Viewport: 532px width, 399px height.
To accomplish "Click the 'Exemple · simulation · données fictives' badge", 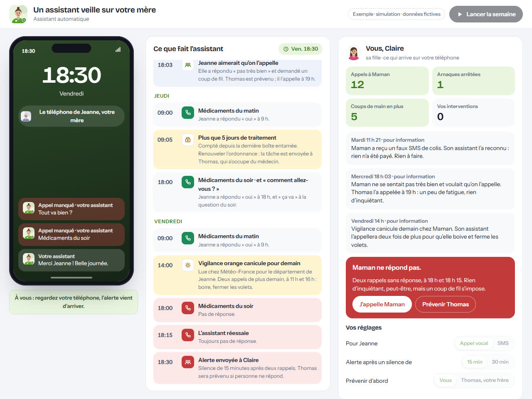I will 397,14.
